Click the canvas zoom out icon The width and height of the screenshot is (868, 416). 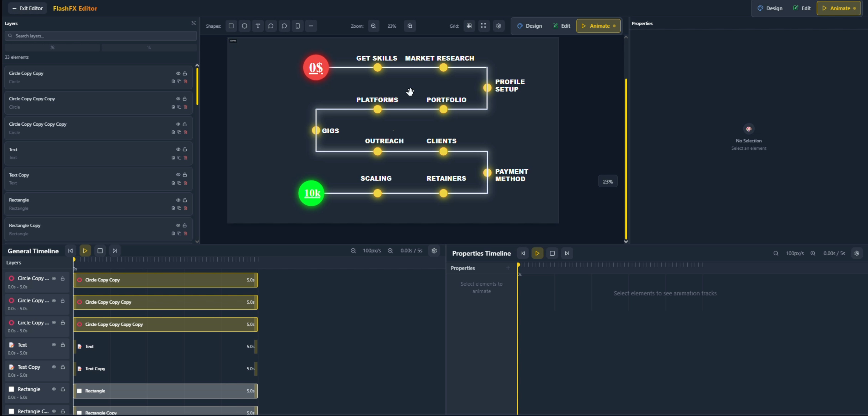(373, 26)
